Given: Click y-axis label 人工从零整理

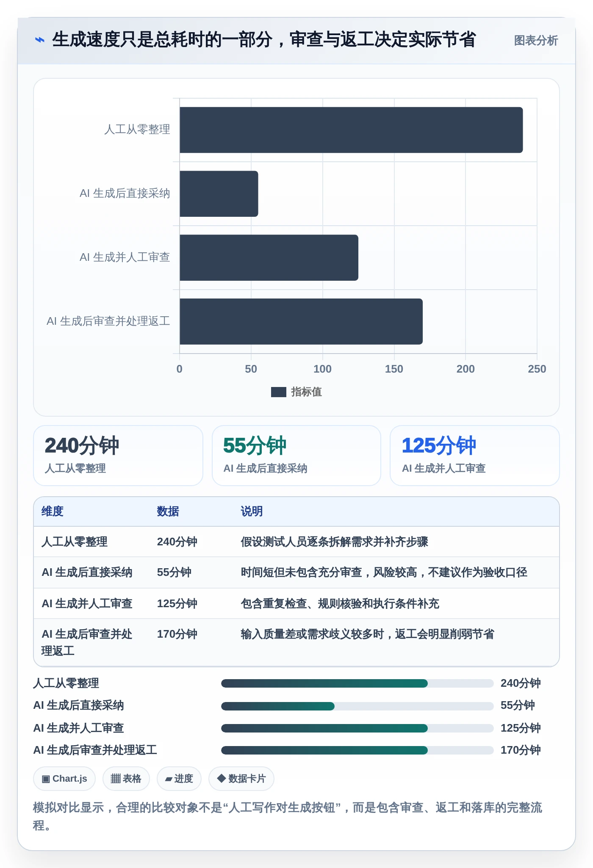Looking at the screenshot, I should [x=137, y=130].
